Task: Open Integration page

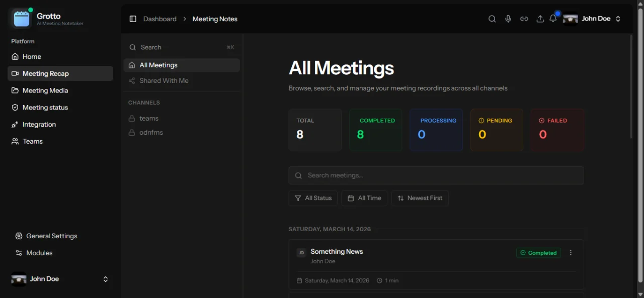Action: [60, 125]
